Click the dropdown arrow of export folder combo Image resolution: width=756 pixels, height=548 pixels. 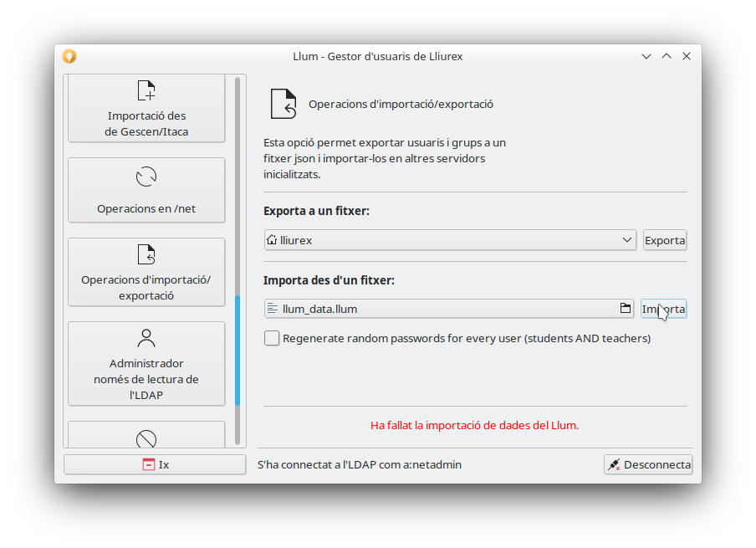627,240
